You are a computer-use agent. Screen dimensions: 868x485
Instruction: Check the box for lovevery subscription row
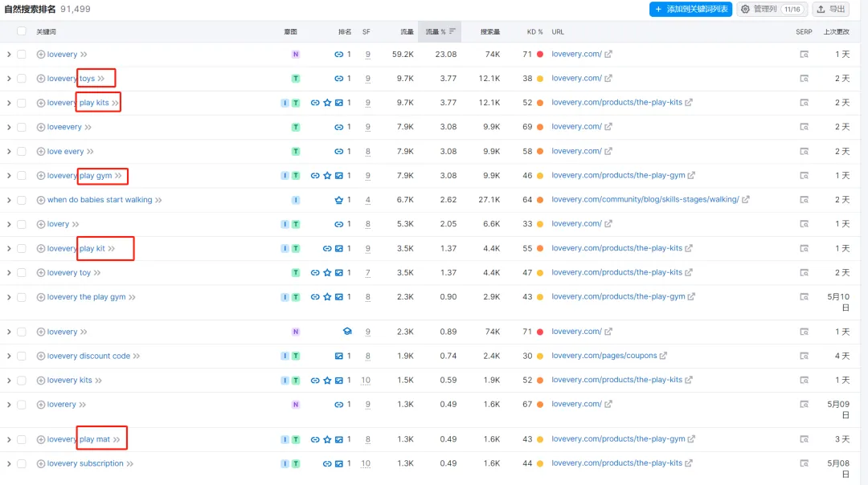pos(22,463)
